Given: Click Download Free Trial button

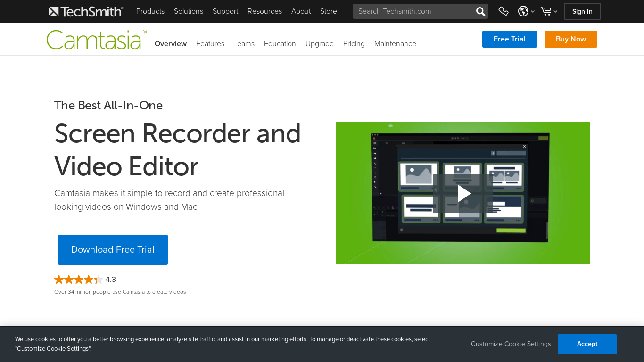Looking at the screenshot, I should pos(113,250).
